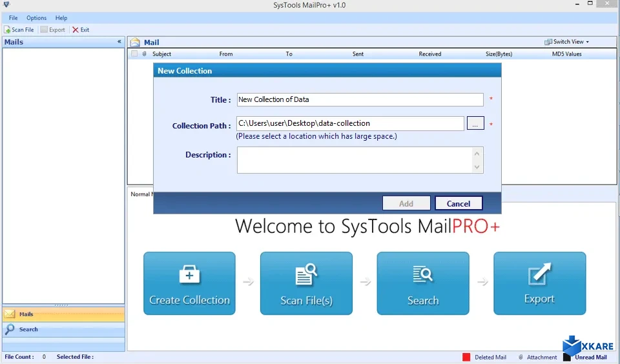Image resolution: width=620 pixels, height=364 pixels.
Task: Minimize the MailPro+ window
Action: (577, 4)
